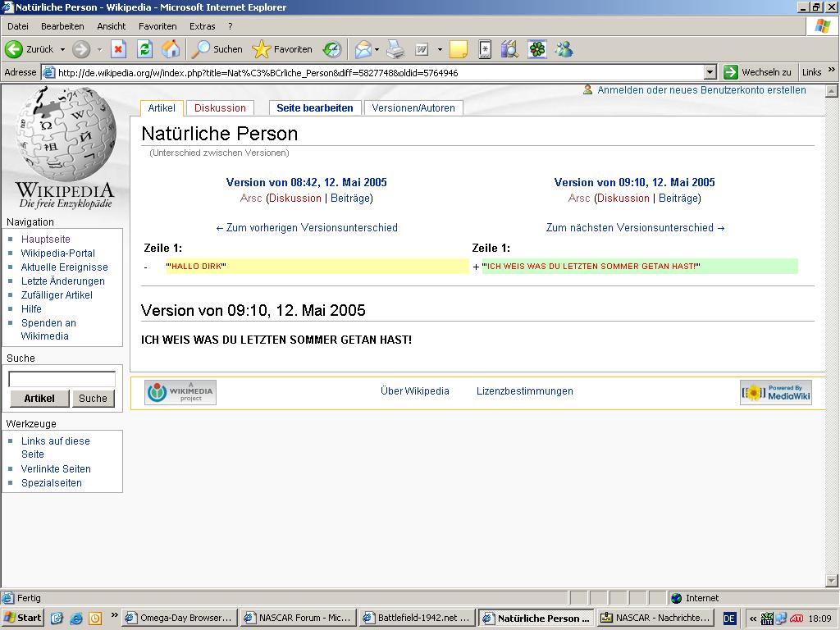
Task: Open the Bearbeiten menu
Action: pos(62,26)
